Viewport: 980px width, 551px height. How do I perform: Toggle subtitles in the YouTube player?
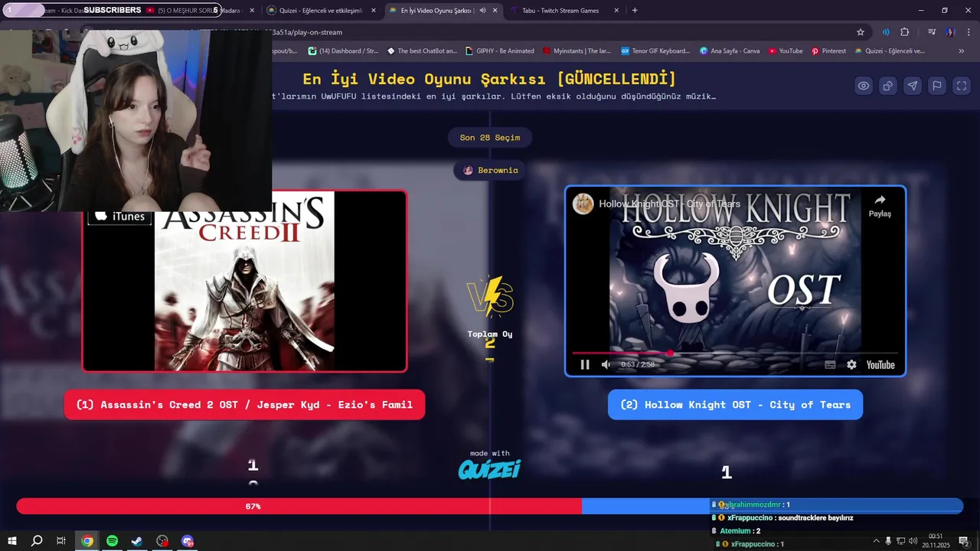pyautogui.click(x=830, y=365)
